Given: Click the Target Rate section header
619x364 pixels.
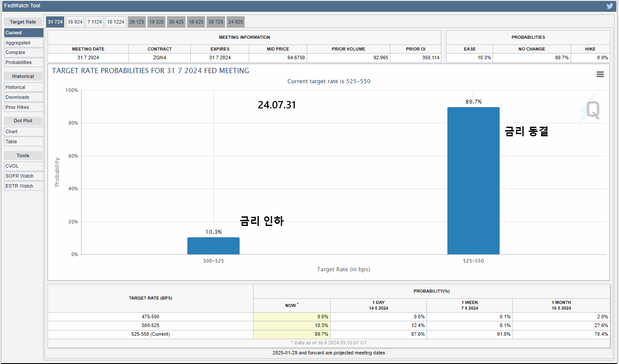Looking at the screenshot, I should pos(23,22).
